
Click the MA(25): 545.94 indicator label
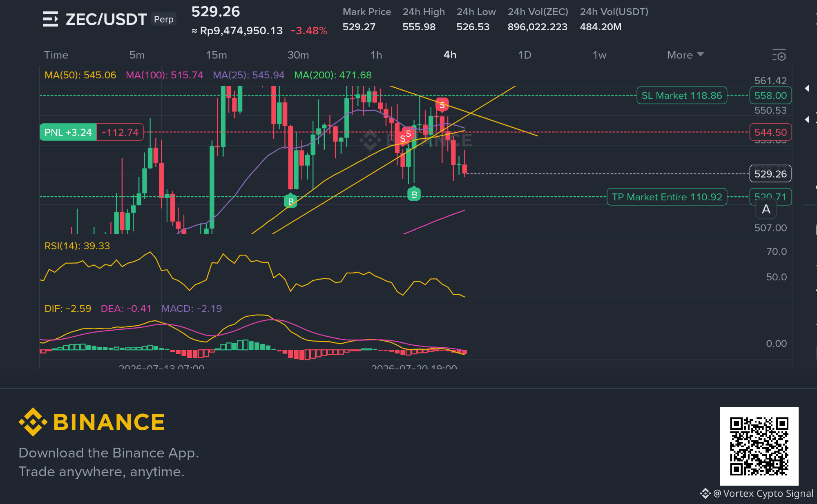click(x=248, y=75)
